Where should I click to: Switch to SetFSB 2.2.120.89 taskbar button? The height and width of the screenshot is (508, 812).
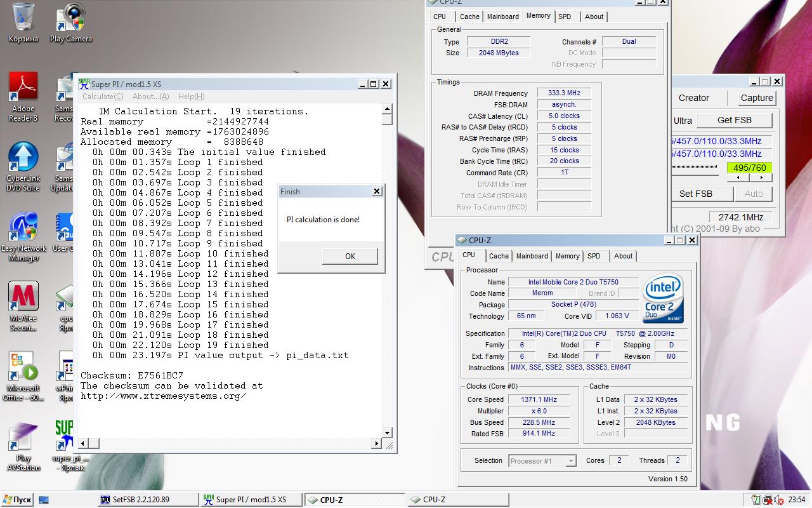point(148,500)
